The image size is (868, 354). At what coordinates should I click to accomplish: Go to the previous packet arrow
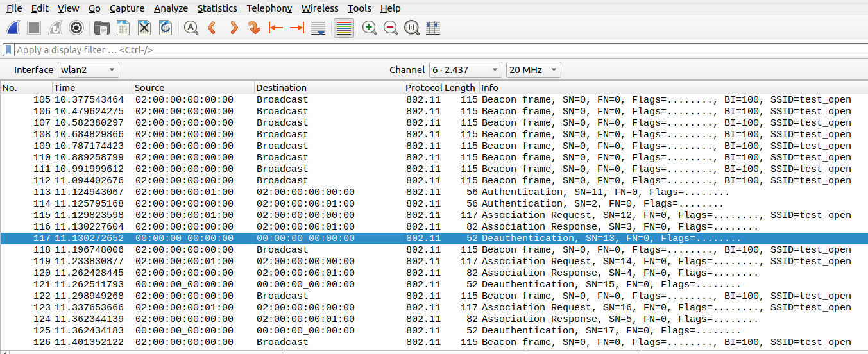click(212, 28)
